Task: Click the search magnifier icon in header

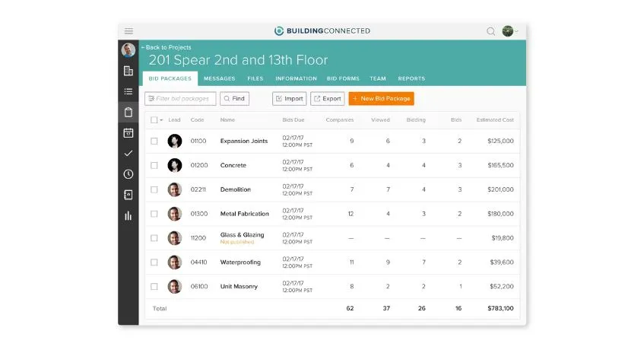Action: click(x=490, y=31)
